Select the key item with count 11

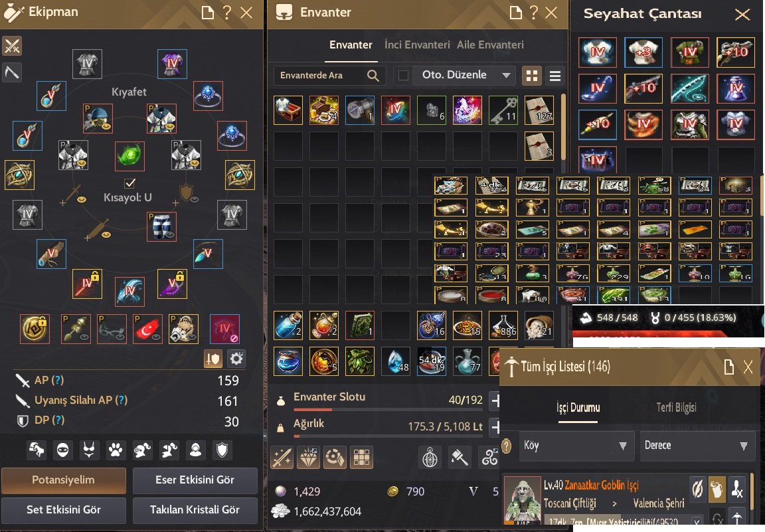pyautogui.click(x=503, y=110)
